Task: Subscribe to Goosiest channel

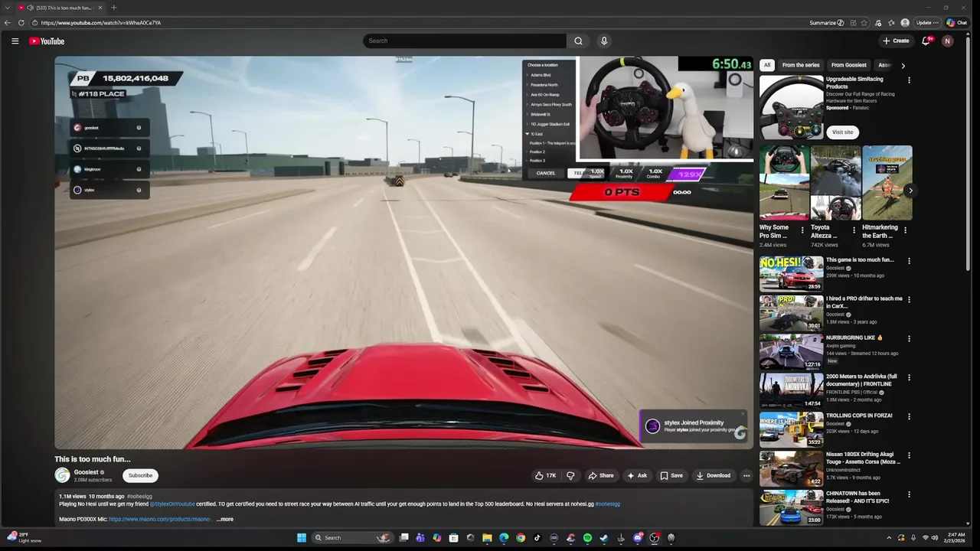Action: pyautogui.click(x=140, y=475)
